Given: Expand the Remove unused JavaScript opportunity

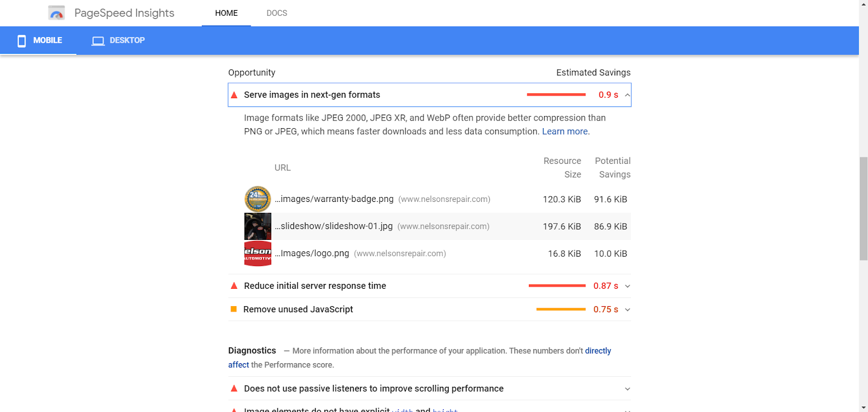Looking at the screenshot, I should (628, 309).
